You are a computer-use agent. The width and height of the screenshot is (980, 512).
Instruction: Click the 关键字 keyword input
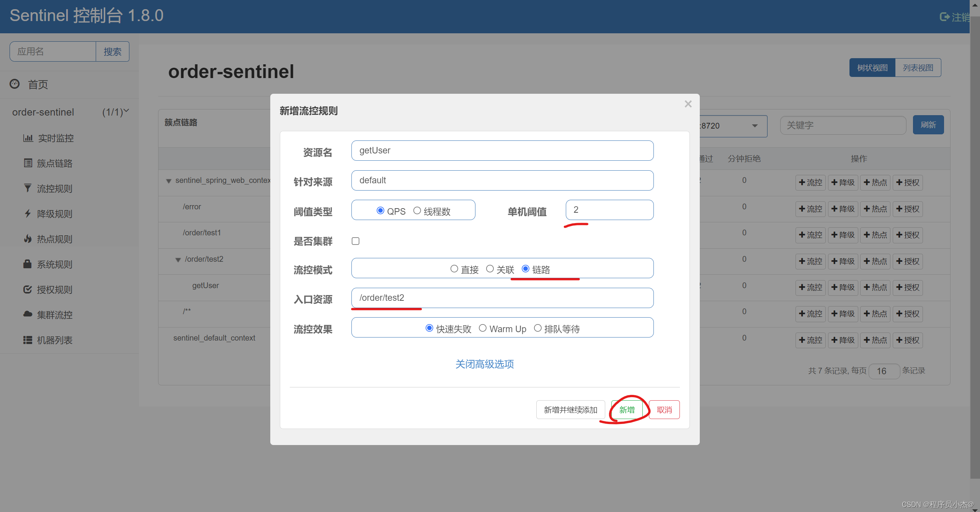(843, 125)
